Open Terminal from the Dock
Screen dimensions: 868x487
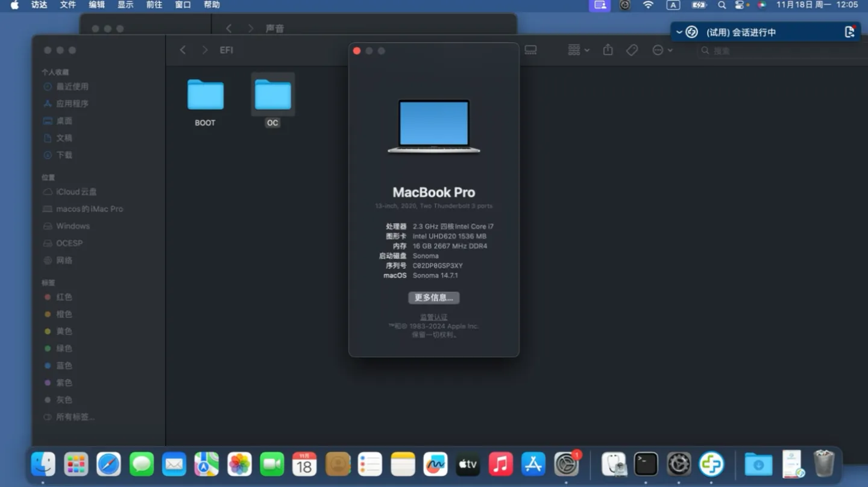(645, 464)
